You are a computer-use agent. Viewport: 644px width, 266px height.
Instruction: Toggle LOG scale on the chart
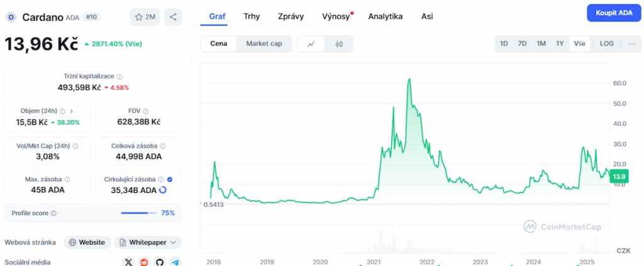(x=606, y=44)
